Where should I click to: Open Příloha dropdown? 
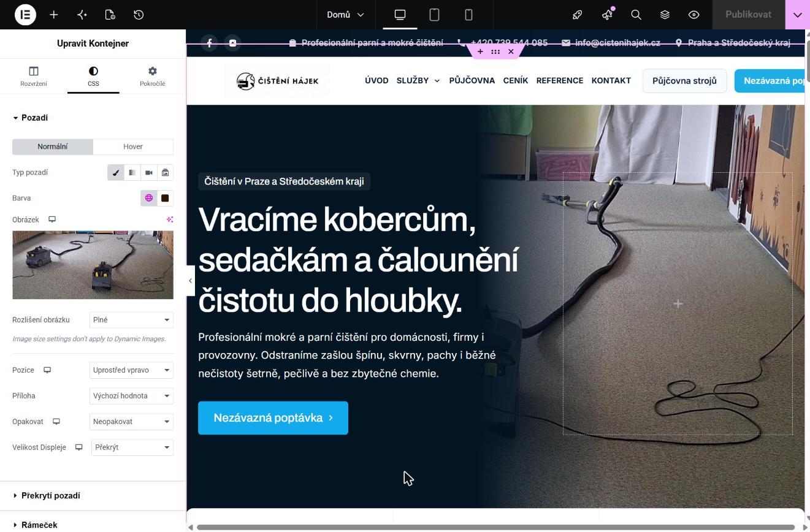pyautogui.click(x=132, y=396)
